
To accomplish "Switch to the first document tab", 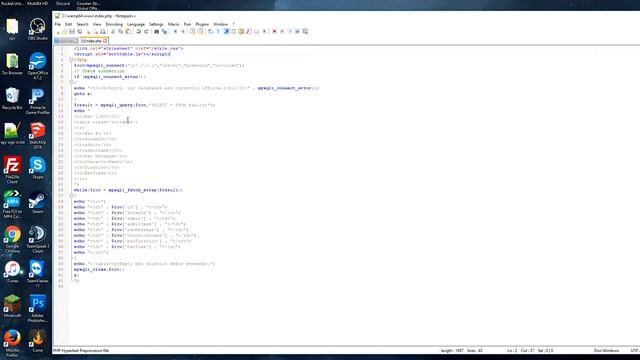I will click(66, 41).
